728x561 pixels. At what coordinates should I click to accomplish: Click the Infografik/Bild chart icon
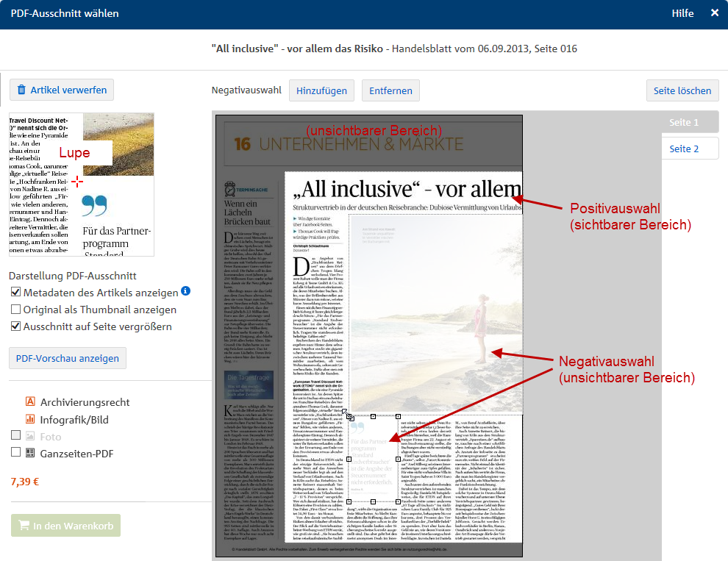(x=30, y=419)
